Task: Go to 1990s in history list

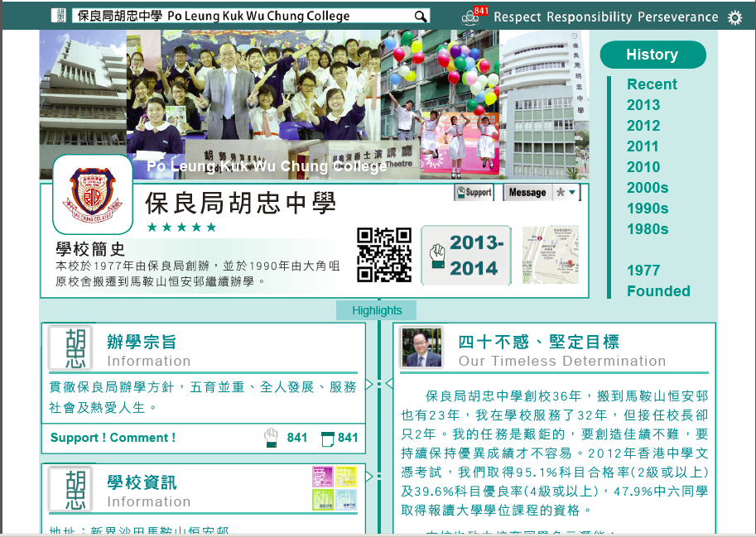Action: pyautogui.click(x=648, y=209)
